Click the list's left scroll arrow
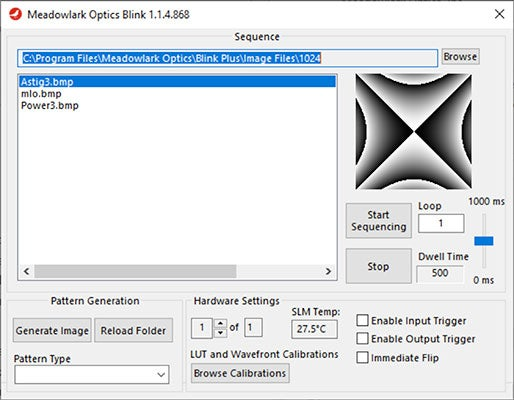Screen dimensions: 514x400 point(27,271)
